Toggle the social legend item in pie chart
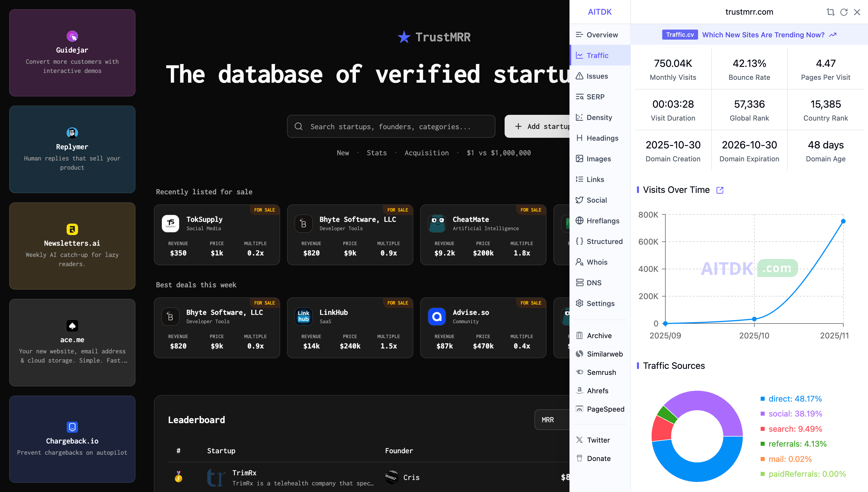This screenshot has height=492, width=868. click(794, 414)
